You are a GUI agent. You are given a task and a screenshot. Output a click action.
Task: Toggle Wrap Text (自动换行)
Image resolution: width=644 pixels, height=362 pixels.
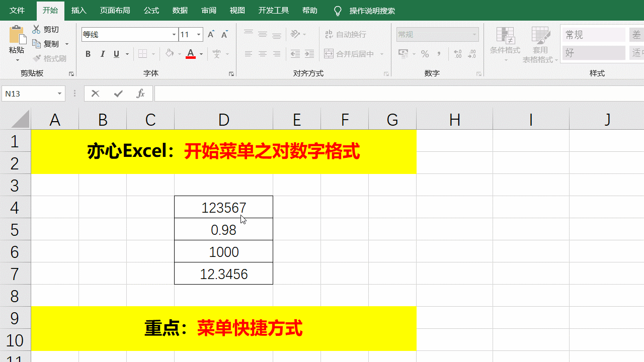[x=346, y=34]
